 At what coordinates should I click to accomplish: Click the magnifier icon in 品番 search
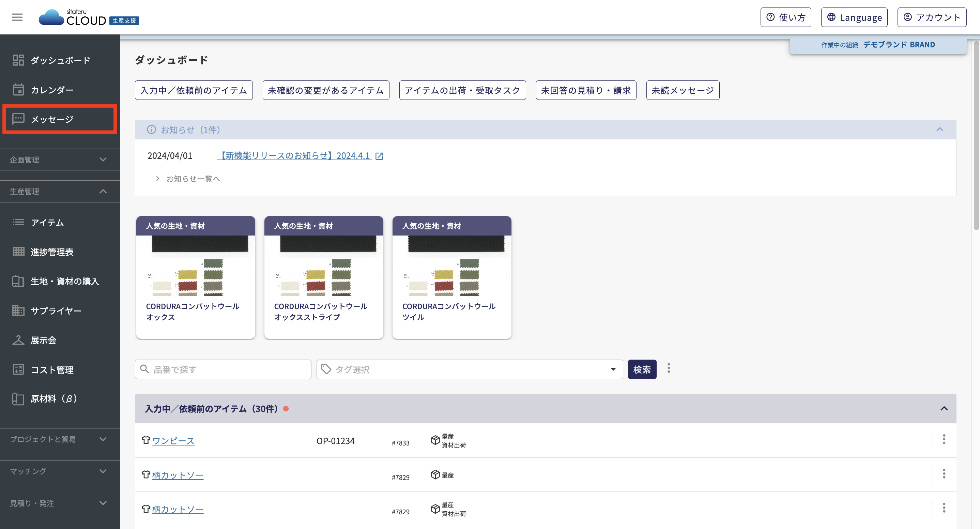144,369
